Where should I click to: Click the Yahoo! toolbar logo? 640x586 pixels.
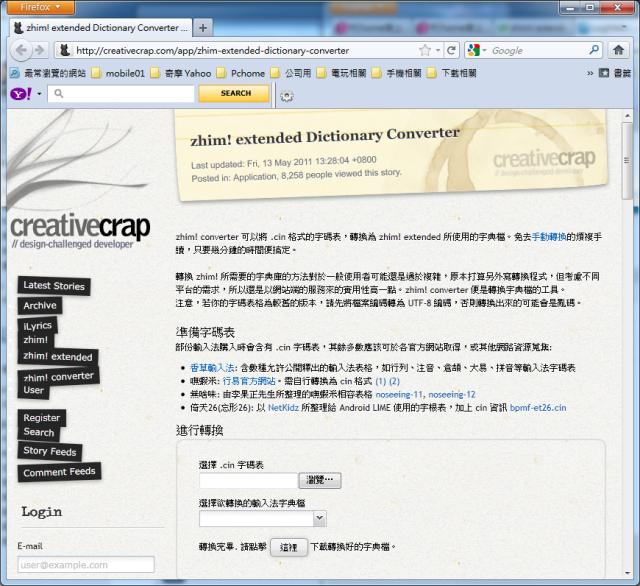[21, 94]
